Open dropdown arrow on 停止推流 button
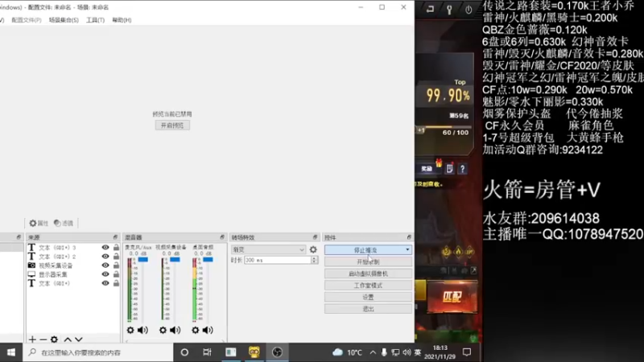The width and height of the screenshot is (644, 362). coord(407,250)
